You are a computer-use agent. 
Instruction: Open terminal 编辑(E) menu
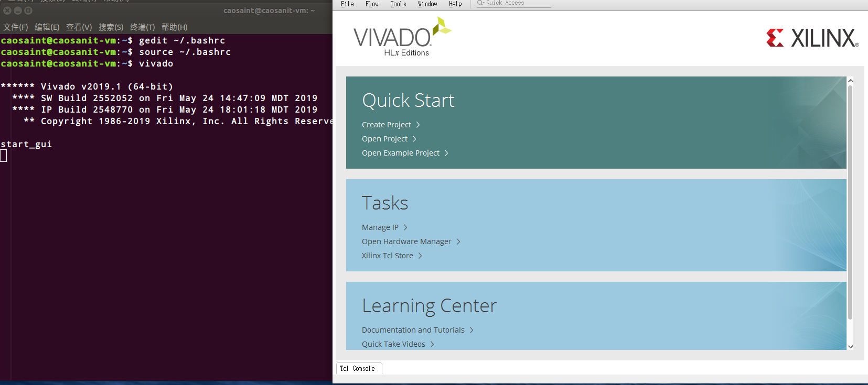point(47,27)
